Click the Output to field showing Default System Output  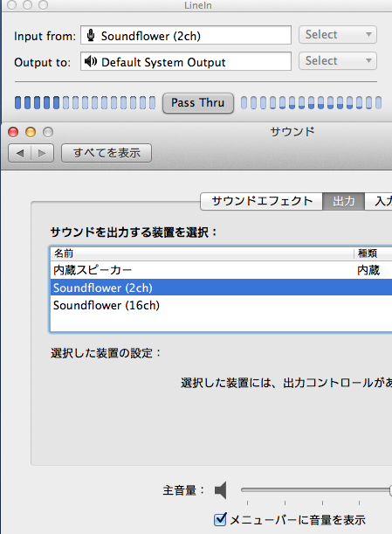(x=186, y=61)
